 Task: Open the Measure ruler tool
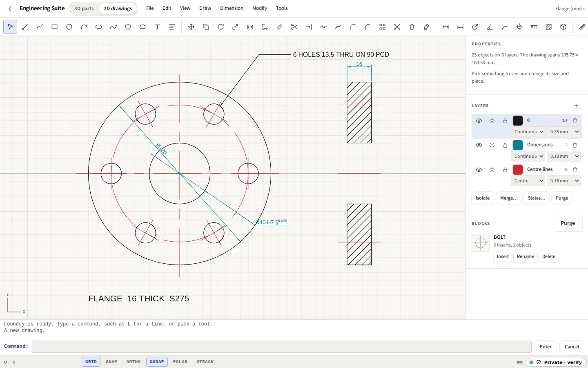click(x=582, y=27)
